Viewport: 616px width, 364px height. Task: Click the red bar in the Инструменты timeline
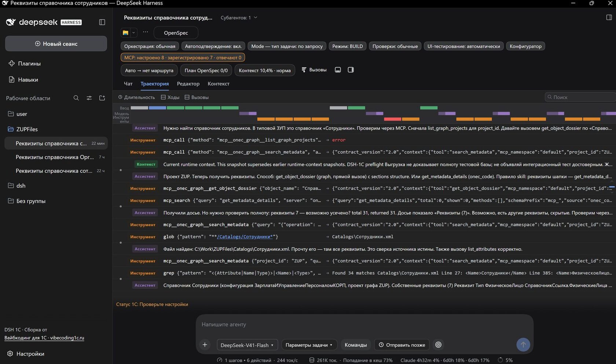click(x=392, y=119)
